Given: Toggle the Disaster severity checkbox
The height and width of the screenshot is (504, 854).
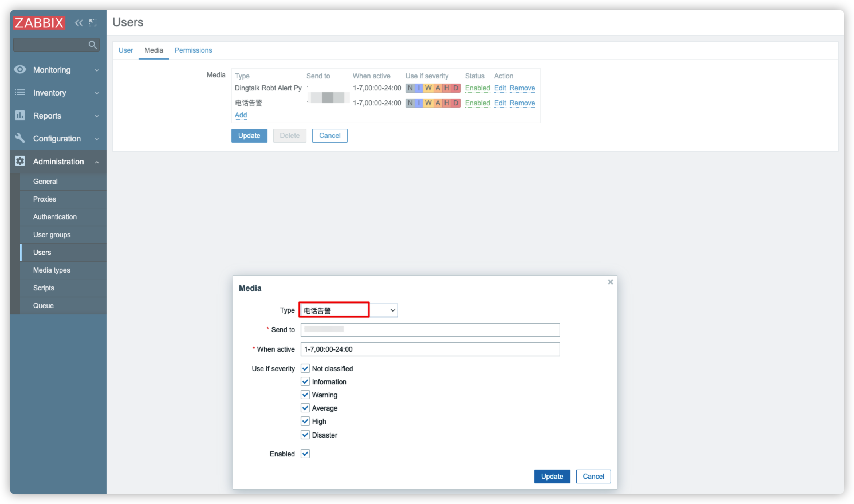Looking at the screenshot, I should click(305, 435).
